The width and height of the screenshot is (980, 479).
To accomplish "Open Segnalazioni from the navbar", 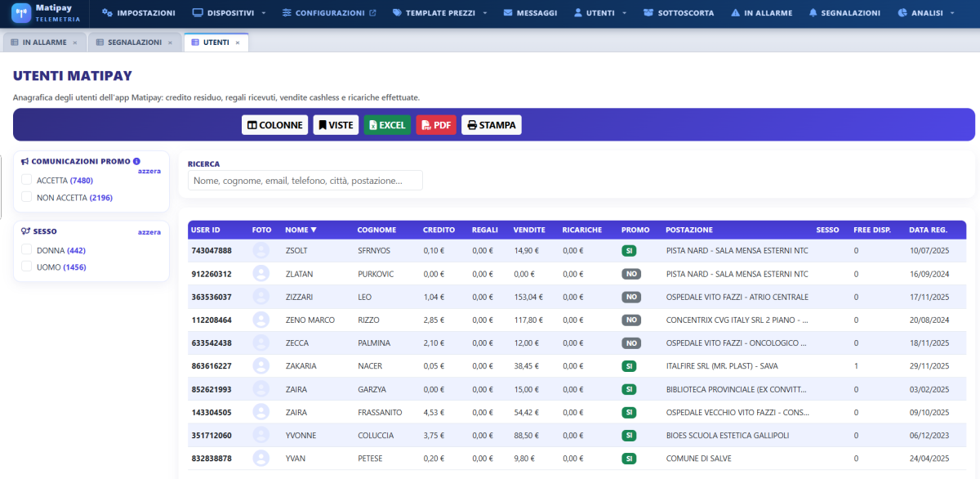I will click(844, 13).
